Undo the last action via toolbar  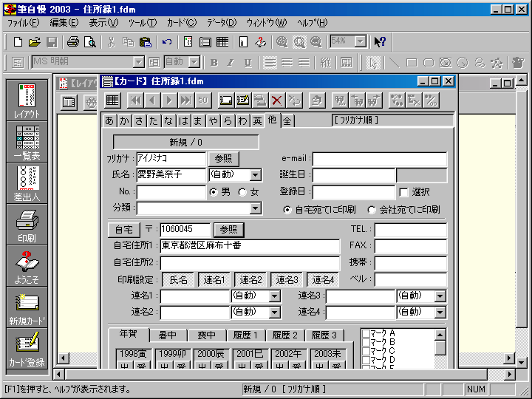point(166,41)
